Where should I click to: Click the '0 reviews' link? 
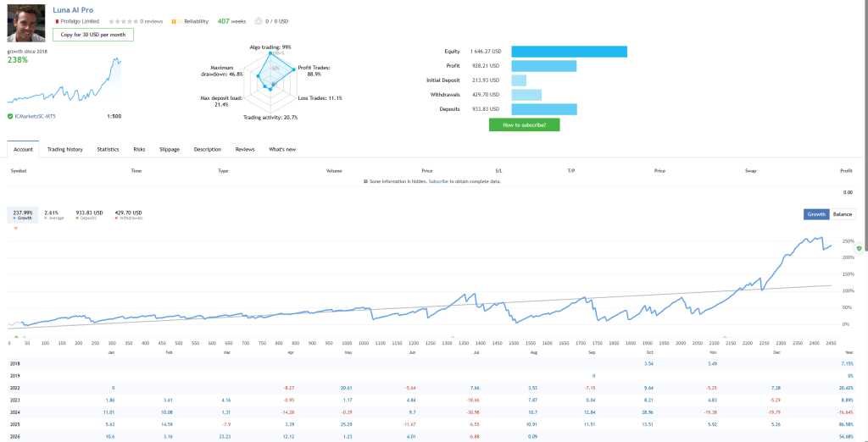(151, 21)
